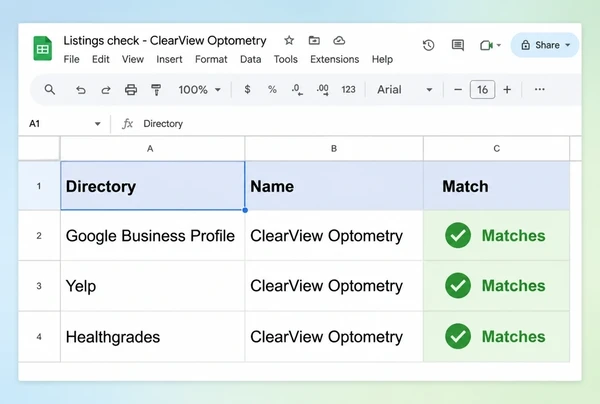Format as currency dollar icon
Image resolution: width=600 pixels, height=404 pixels.
coord(247,90)
